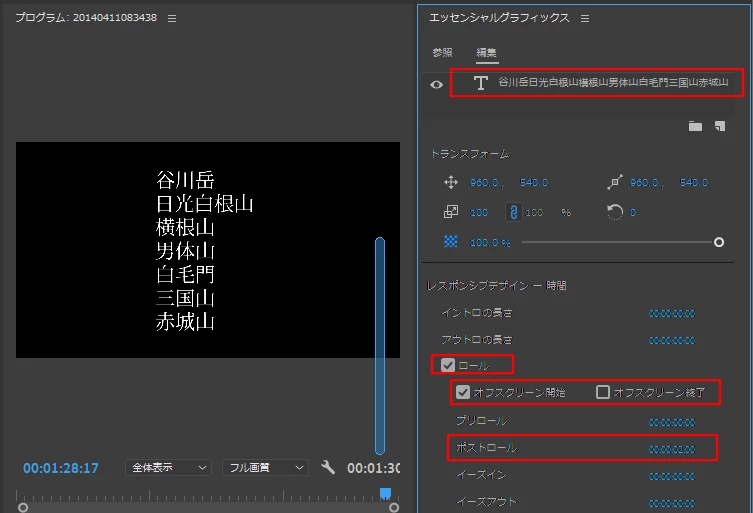Click the レスポンシブデザイン - 時間 section heading
Image resolution: width=753 pixels, height=513 pixels.
[497, 285]
